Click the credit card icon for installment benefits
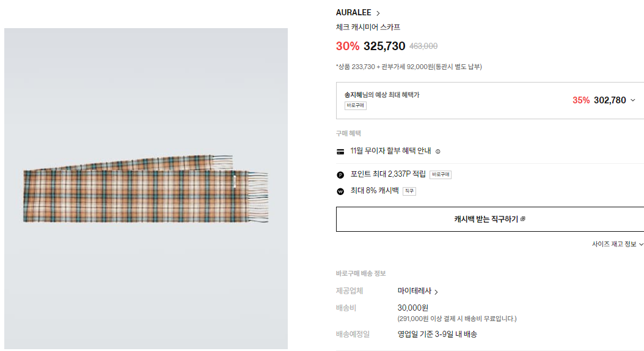 (340, 151)
